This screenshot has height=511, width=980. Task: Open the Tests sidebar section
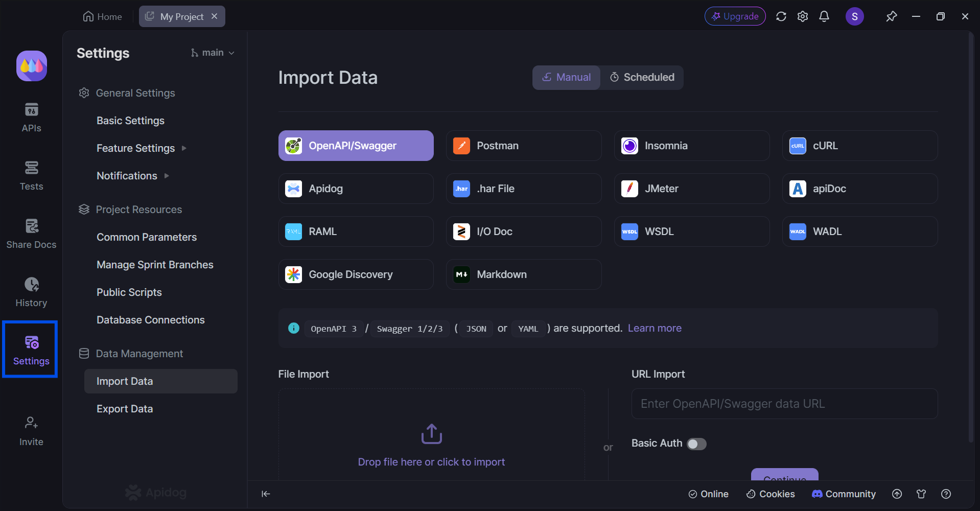(31, 176)
